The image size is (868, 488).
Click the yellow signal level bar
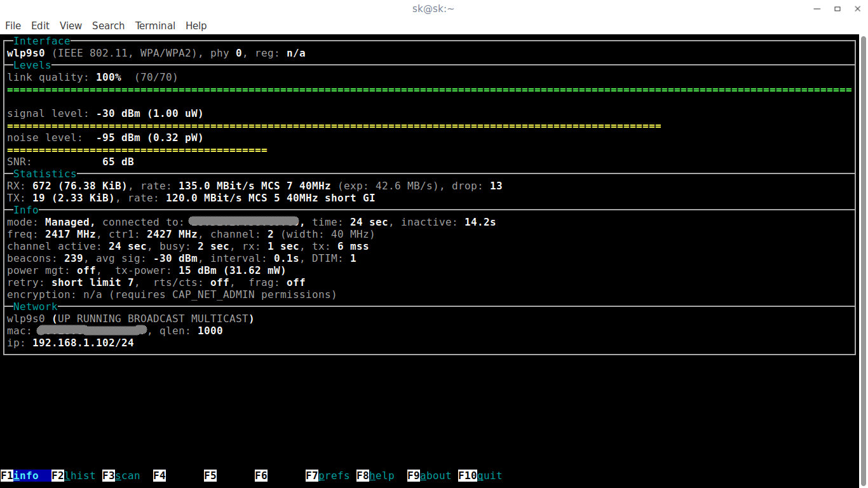(x=334, y=126)
